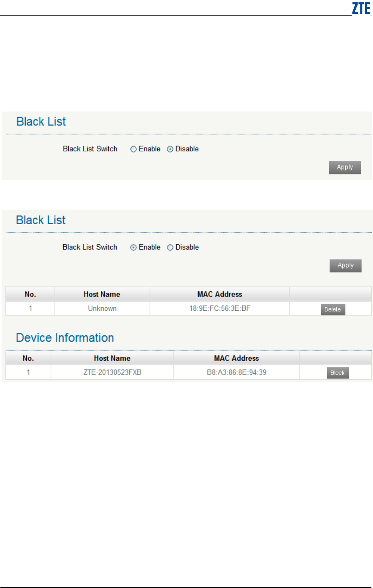Delete the Unknown host blacklist entry
Image resolution: width=373 pixels, height=588 pixels.
333,309
